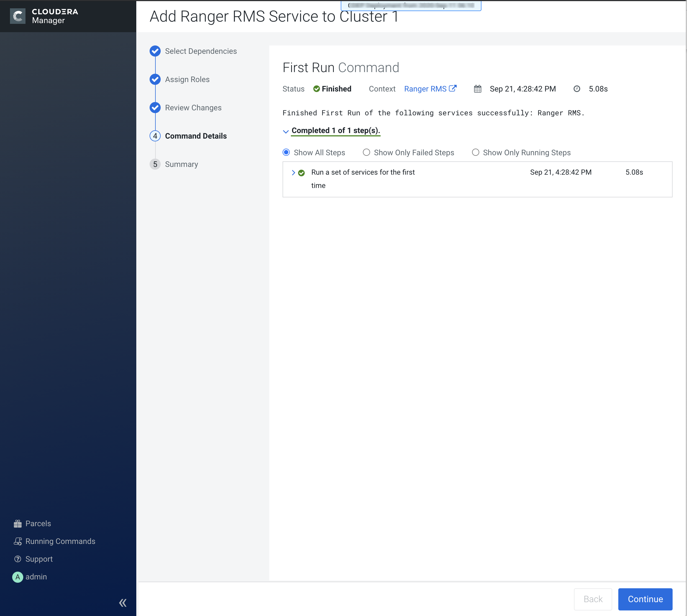Select Show Only Failed Steps option
Image resolution: width=687 pixels, height=616 pixels.
(366, 152)
